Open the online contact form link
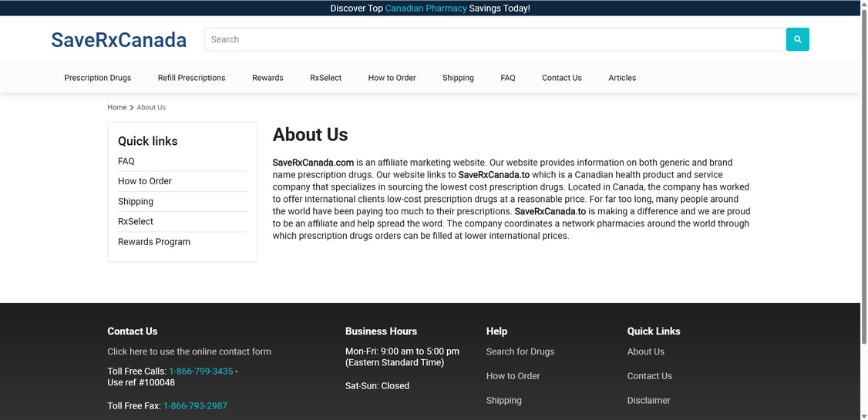 click(x=190, y=351)
